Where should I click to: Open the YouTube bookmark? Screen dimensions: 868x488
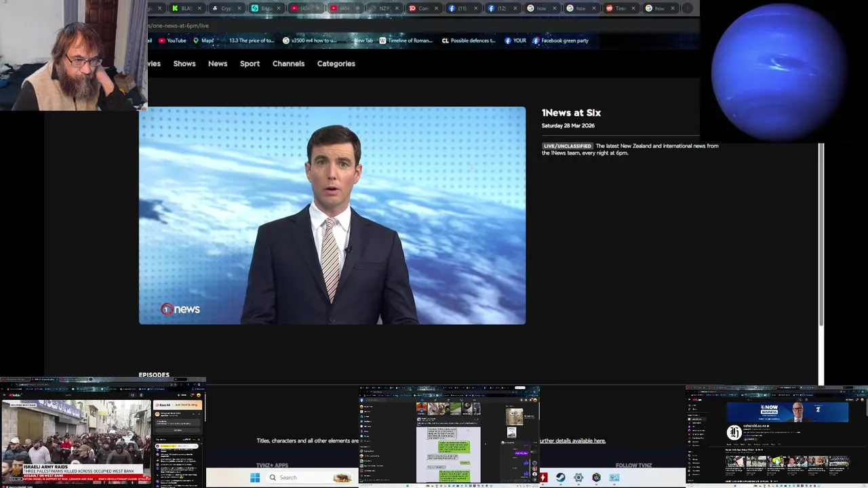[172, 41]
